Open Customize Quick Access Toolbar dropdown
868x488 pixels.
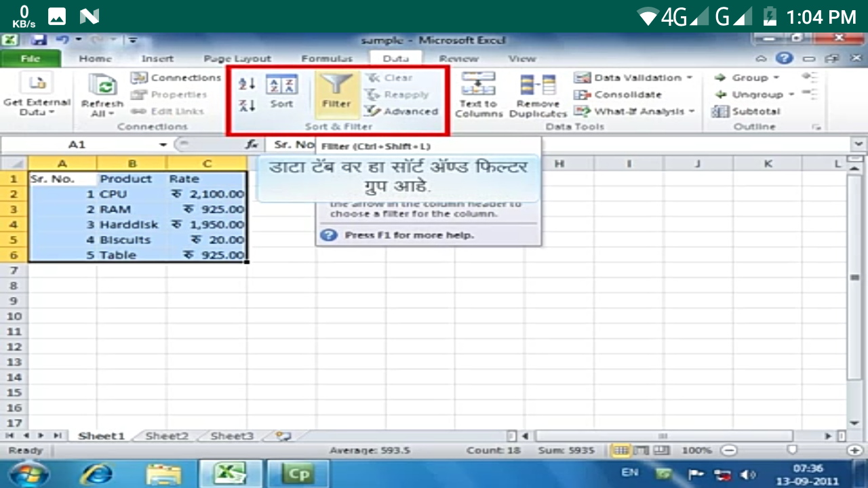[x=133, y=40]
